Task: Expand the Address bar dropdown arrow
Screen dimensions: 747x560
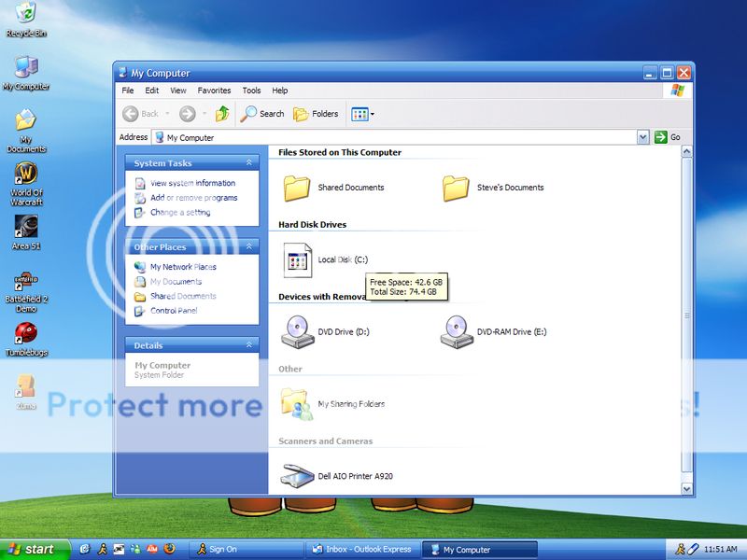Action: tap(642, 137)
